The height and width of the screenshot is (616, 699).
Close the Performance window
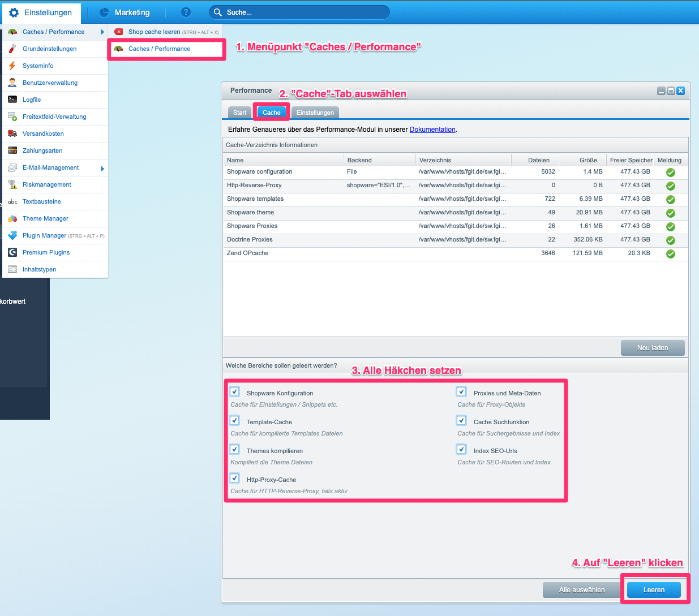point(680,91)
